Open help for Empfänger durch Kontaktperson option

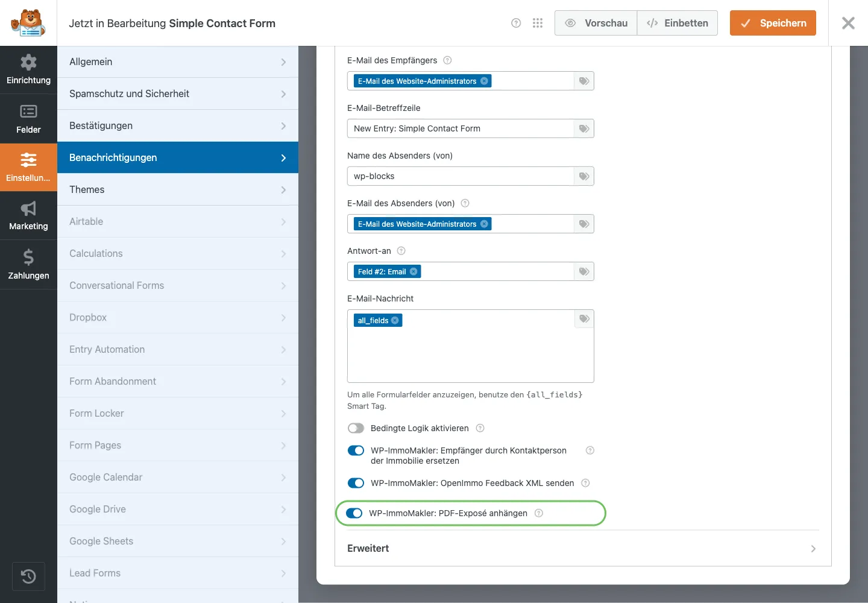click(x=590, y=450)
